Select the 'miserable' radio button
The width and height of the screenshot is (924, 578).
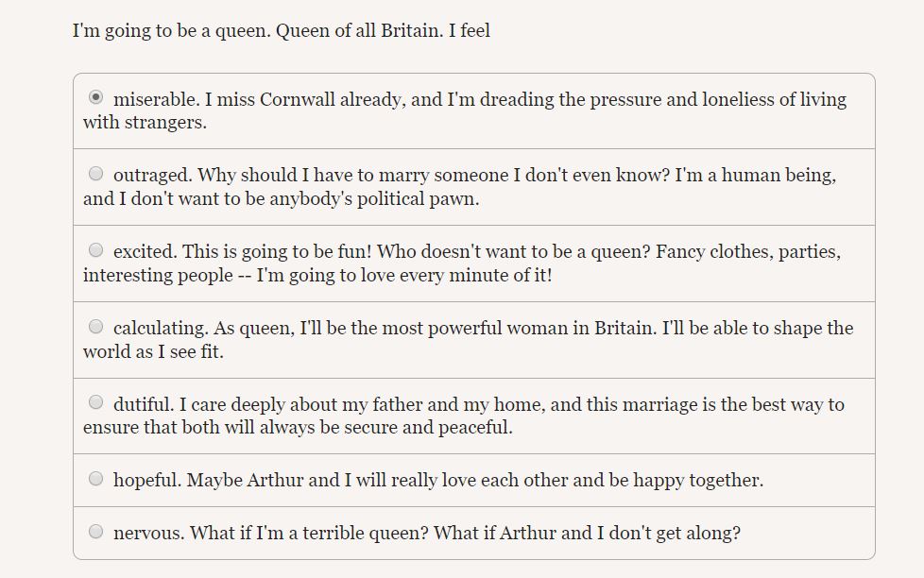click(x=95, y=97)
